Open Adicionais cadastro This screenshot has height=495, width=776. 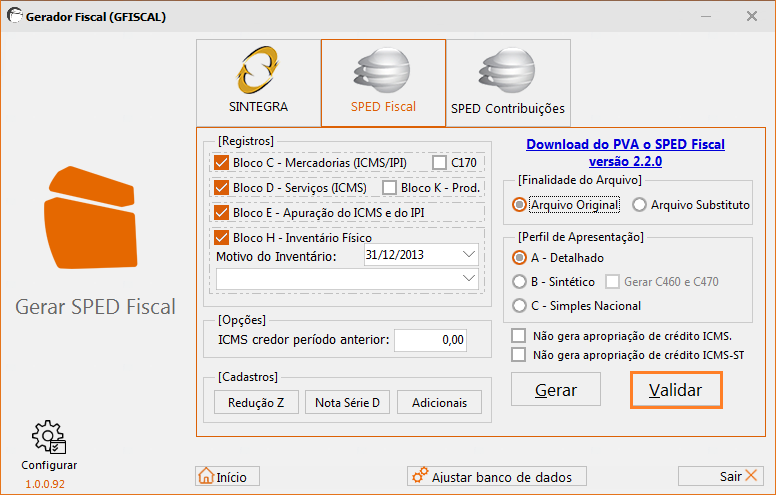pyautogui.click(x=439, y=402)
